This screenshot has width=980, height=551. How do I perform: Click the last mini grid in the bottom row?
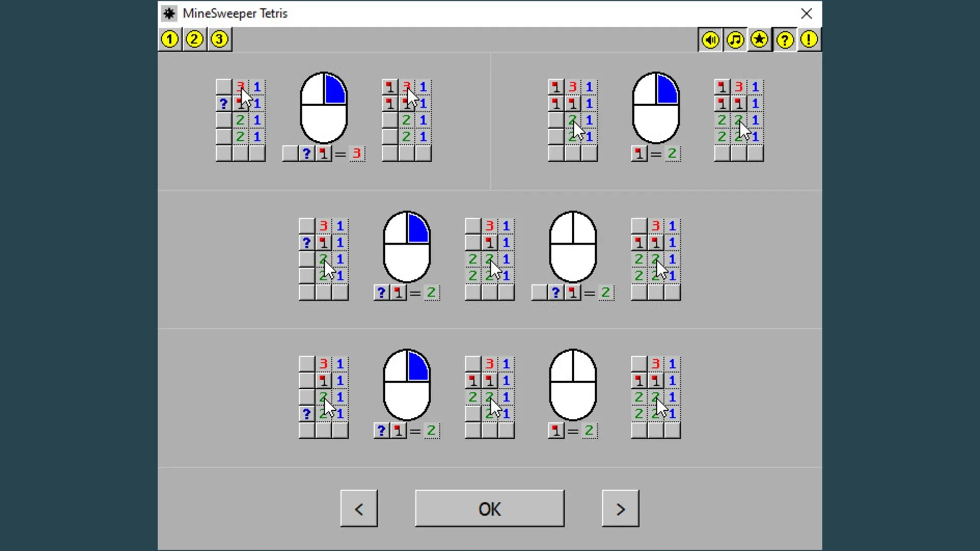(656, 397)
